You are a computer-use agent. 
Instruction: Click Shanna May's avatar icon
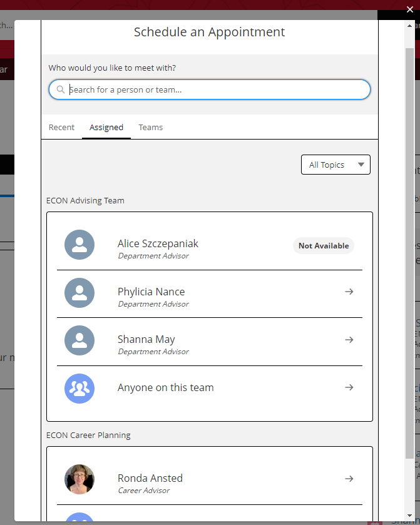pos(79,340)
